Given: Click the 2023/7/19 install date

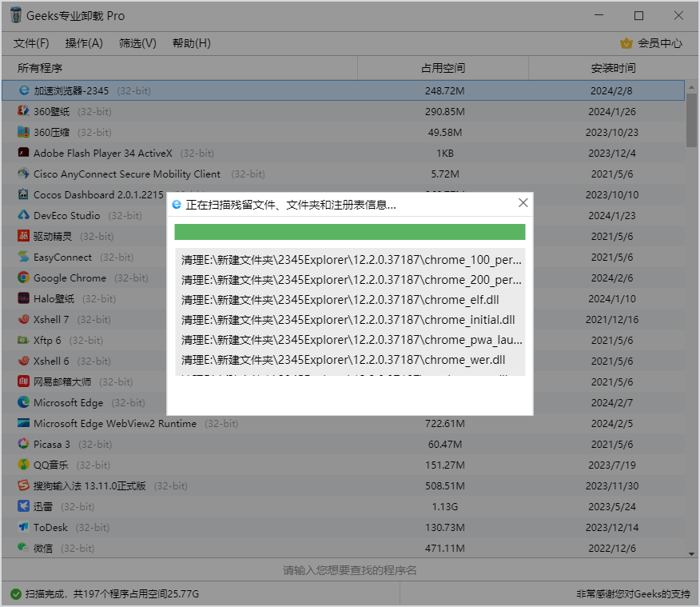Looking at the screenshot, I should coord(611,465).
